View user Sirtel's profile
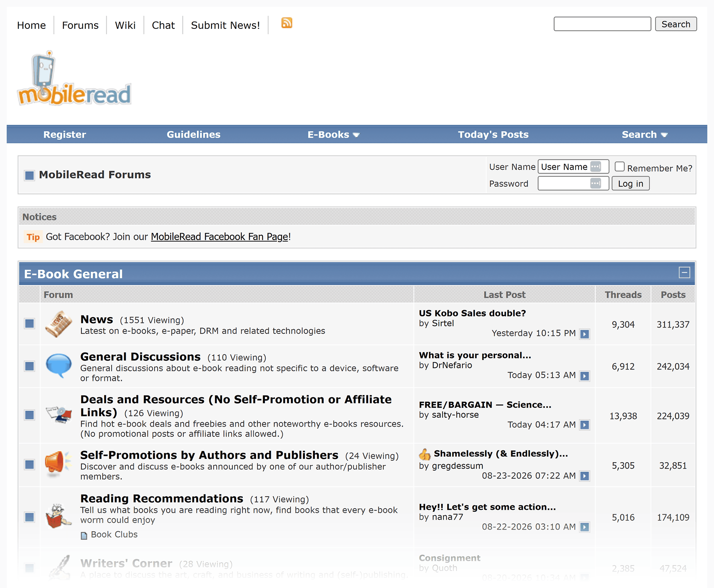Viewport: 714px width, 588px height. tap(443, 324)
